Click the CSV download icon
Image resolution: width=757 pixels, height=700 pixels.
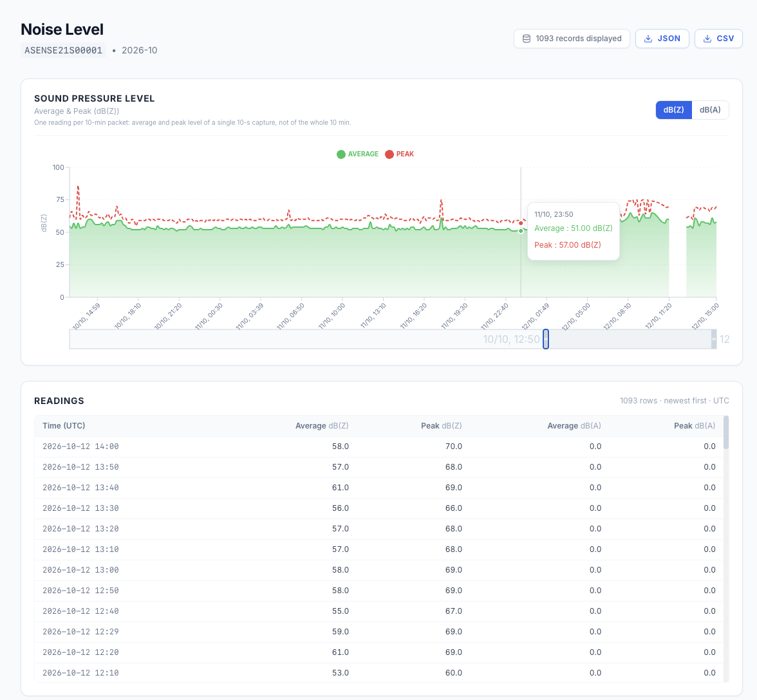707,39
